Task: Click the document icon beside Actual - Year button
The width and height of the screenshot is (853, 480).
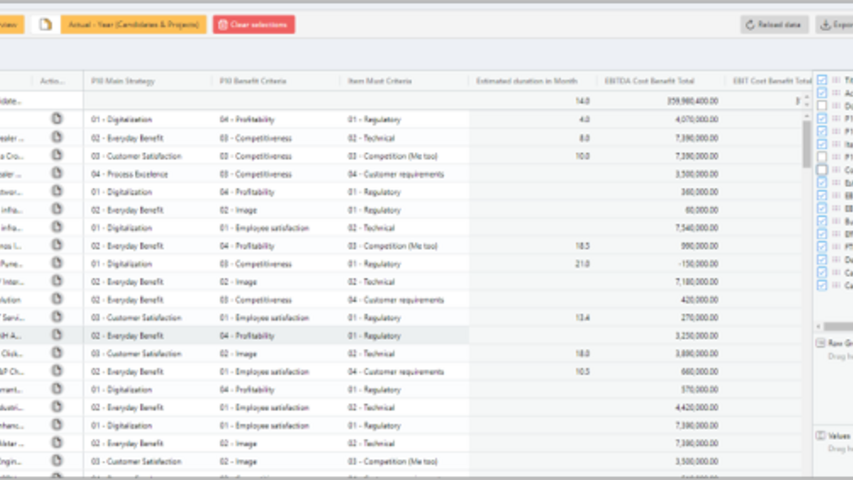Action: point(45,24)
